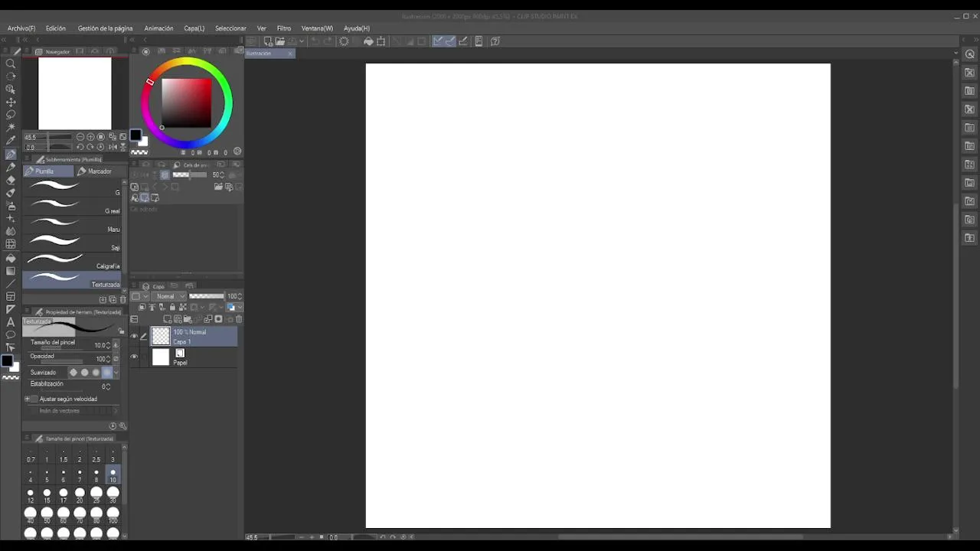Open Filtro menu
This screenshot has height=551, width=980.
tap(284, 28)
